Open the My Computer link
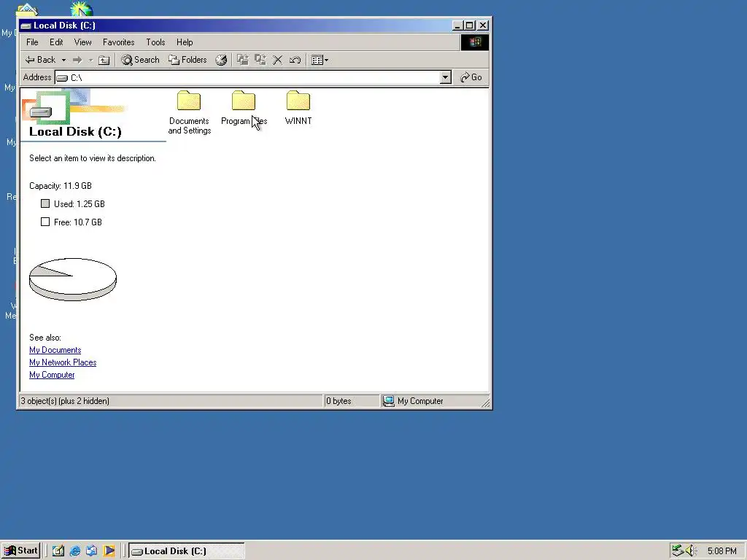The image size is (747, 560). tap(52, 375)
